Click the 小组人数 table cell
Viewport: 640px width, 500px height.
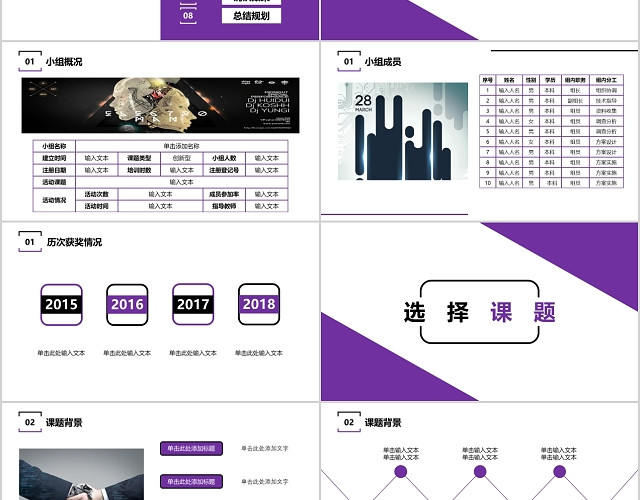(224, 158)
